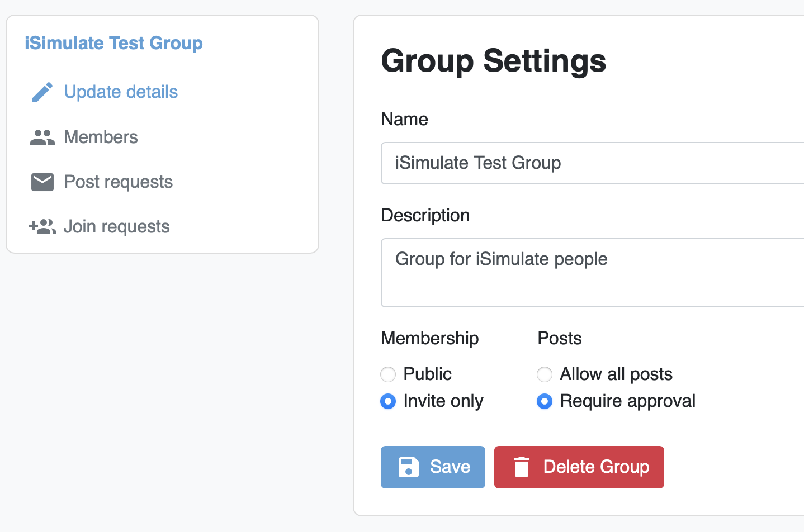
Task: Open the Join requests section
Action: click(x=116, y=226)
